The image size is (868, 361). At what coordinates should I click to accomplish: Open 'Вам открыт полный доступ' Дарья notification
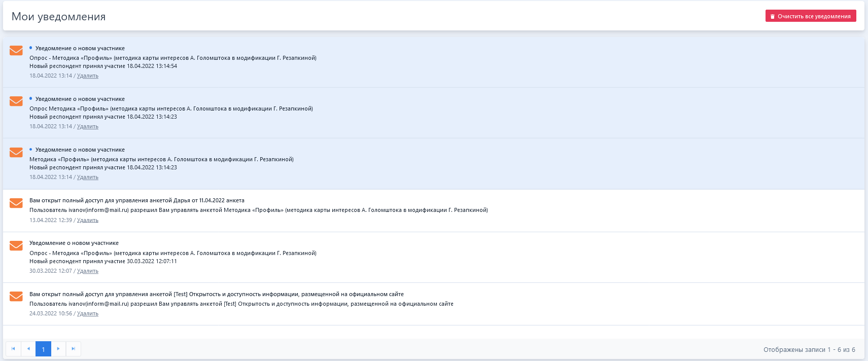click(136, 201)
